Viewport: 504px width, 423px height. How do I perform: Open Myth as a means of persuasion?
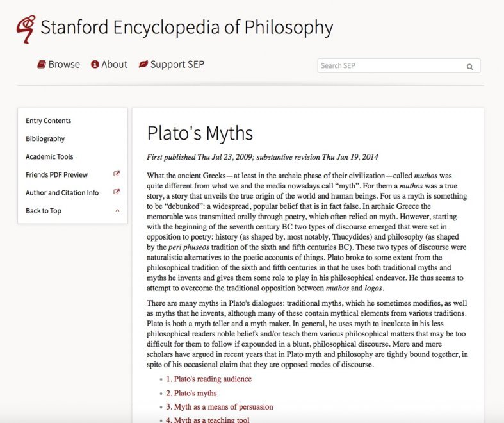(x=220, y=406)
